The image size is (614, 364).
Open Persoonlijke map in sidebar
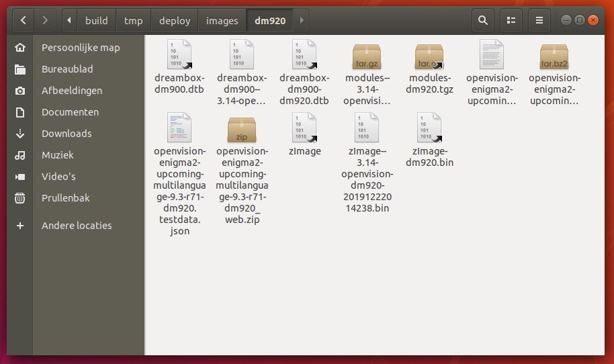(80, 48)
